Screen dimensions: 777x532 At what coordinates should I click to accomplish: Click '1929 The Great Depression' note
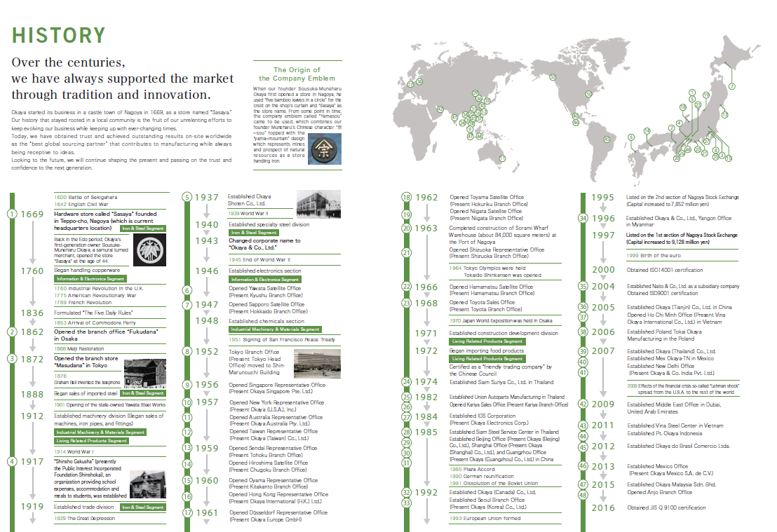click(84, 519)
